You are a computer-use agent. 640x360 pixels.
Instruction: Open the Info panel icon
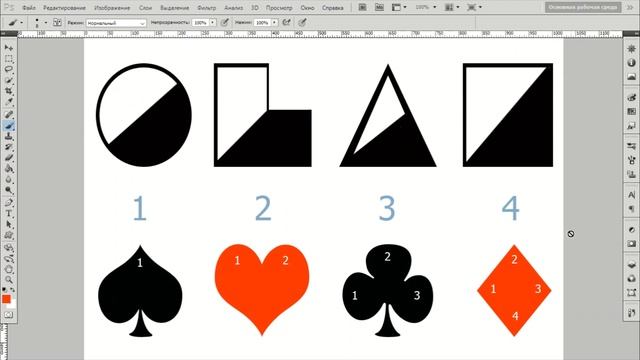tap(631, 62)
